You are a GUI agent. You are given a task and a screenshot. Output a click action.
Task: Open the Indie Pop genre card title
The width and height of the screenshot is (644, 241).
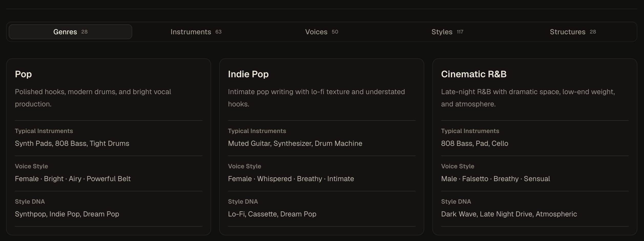[248, 74]
